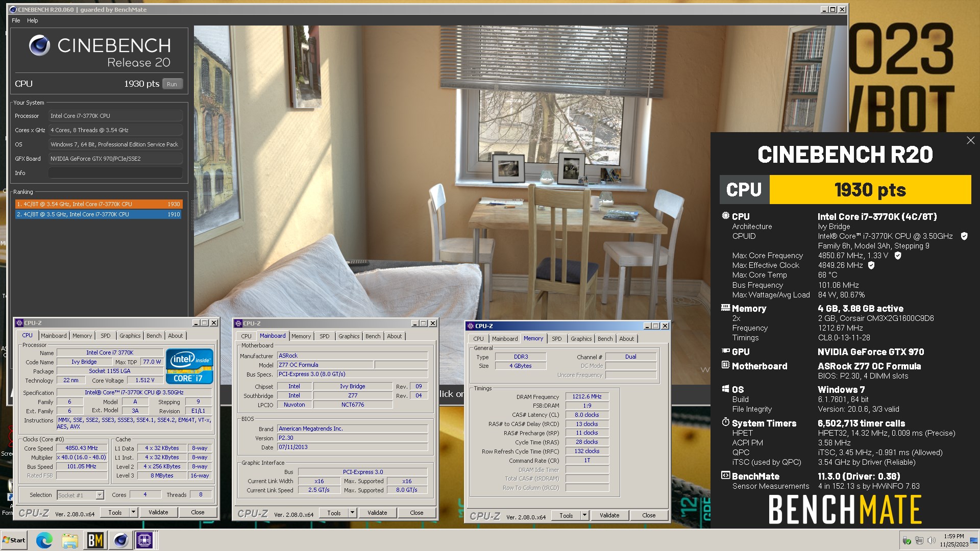Viewport: 980px width, 551px height.
Task: Click the volume speaker icon in system tray
Action: pyautogui.click(x=931, y=540)
